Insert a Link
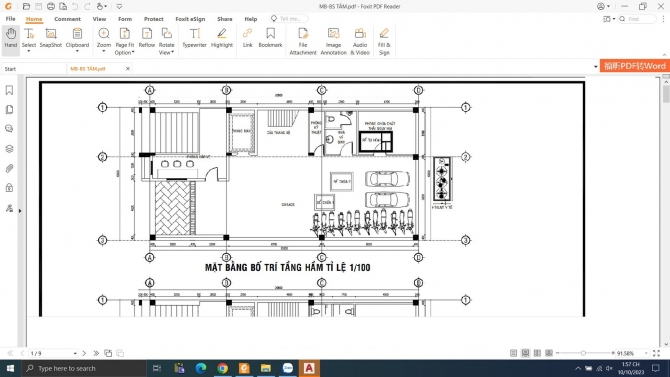Viewport: 670px width, 377px height. pyautogui.click(x=247, y=38)
